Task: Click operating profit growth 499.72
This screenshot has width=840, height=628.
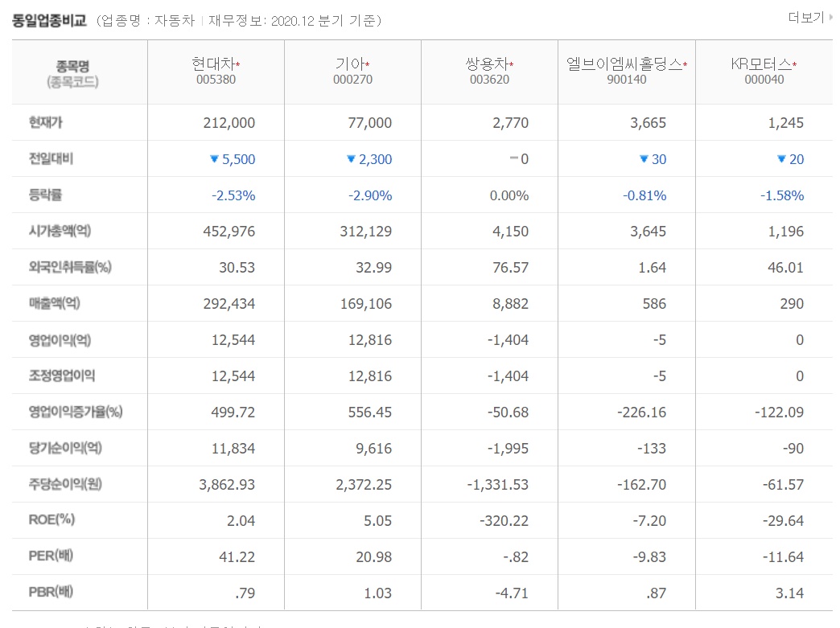Action: coord(233,413)
